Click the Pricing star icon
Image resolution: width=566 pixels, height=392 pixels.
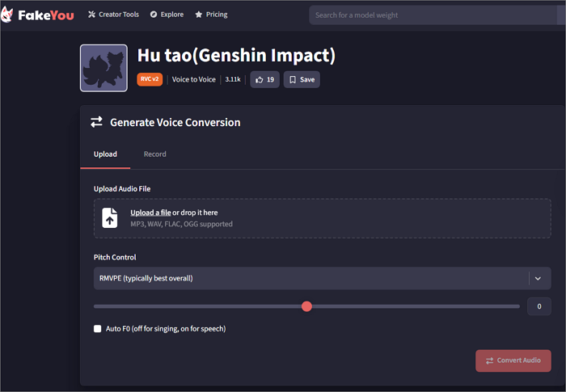(x=198, y=15)
